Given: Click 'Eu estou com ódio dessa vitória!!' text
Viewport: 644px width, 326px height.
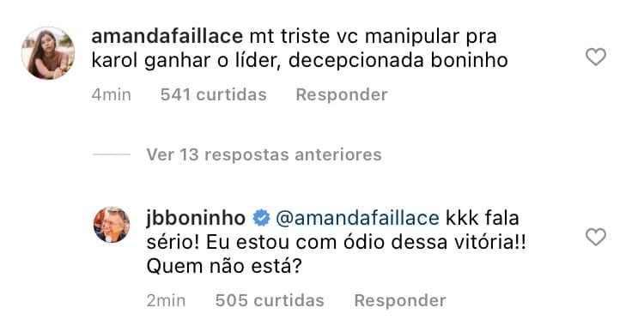Looking at the screenshot, I should pos(367,242).
